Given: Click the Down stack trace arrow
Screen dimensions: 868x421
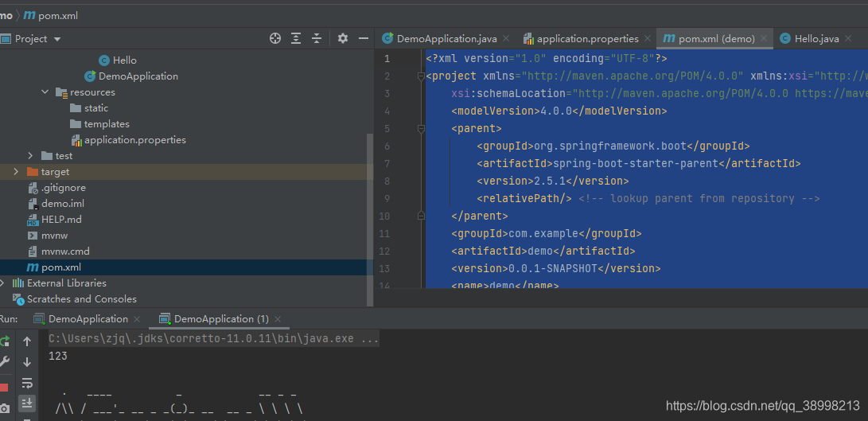Looking at the screenshot, I should pyautogui.click(x=26, y=362).
